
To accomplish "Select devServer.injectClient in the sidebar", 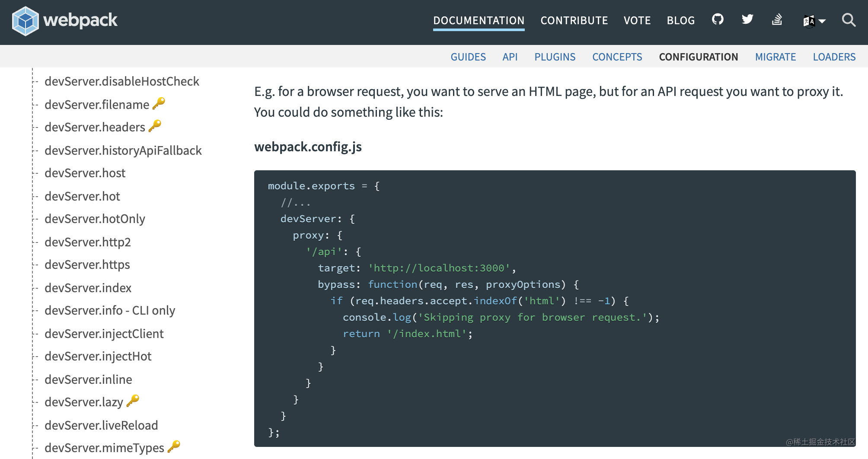I will [x=104, y=334].
